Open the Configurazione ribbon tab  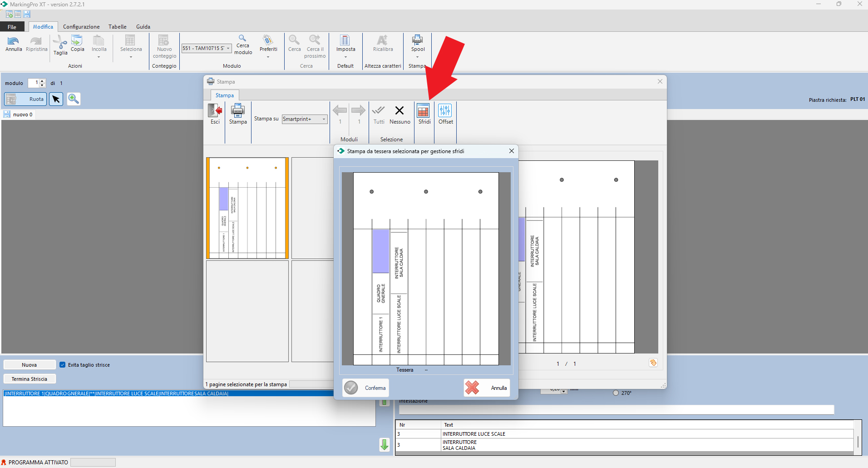click(81, 27)
